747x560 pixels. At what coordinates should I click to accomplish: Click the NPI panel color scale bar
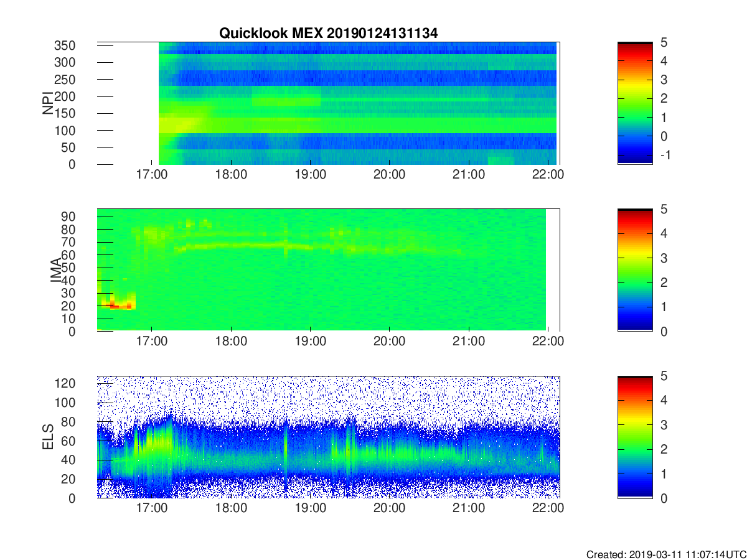(x=635, y=103)
